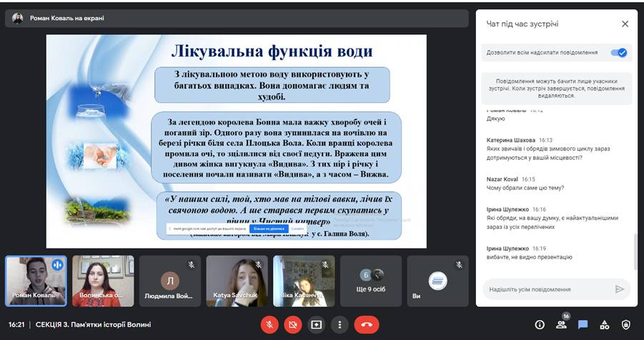Turn on the camera
This screenshot has height=340, width=644.
click(292, 324)
